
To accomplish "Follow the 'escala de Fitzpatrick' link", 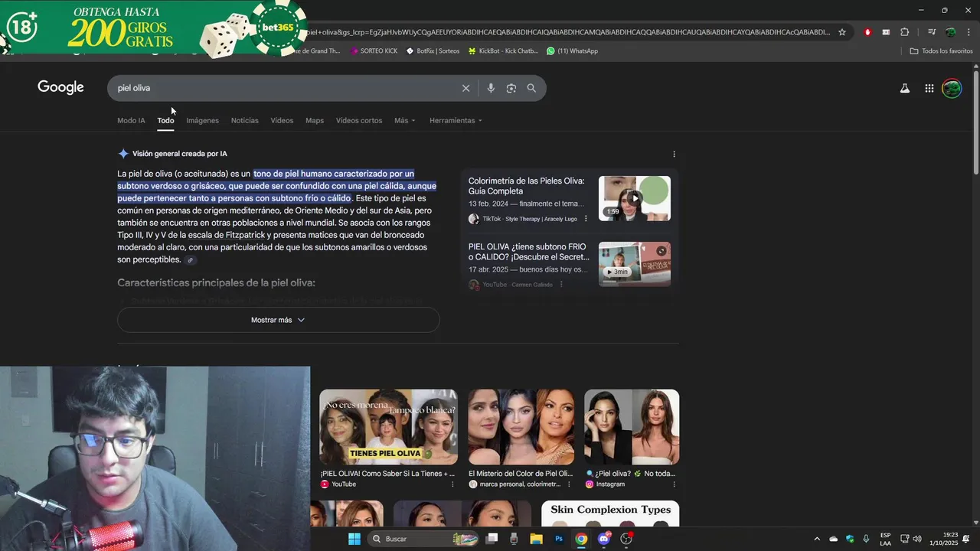I will pyautogui.click(x=227, y=235).
